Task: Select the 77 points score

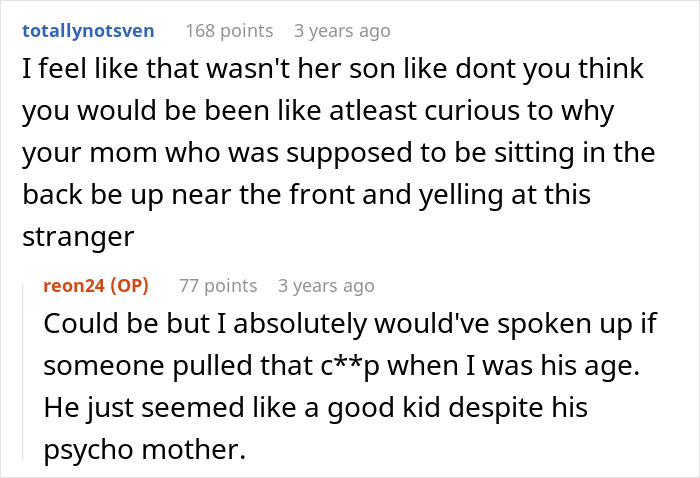Action: point(218,286)
